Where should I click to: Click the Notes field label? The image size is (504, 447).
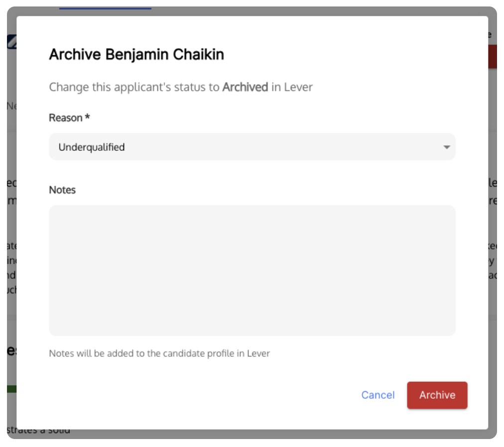click(62, 190)
